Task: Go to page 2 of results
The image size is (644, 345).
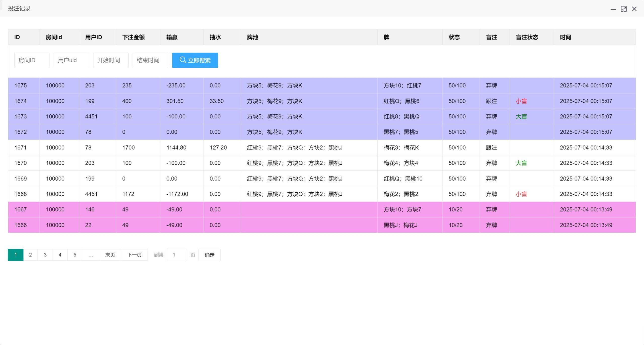Action: (x=30, y=255)
